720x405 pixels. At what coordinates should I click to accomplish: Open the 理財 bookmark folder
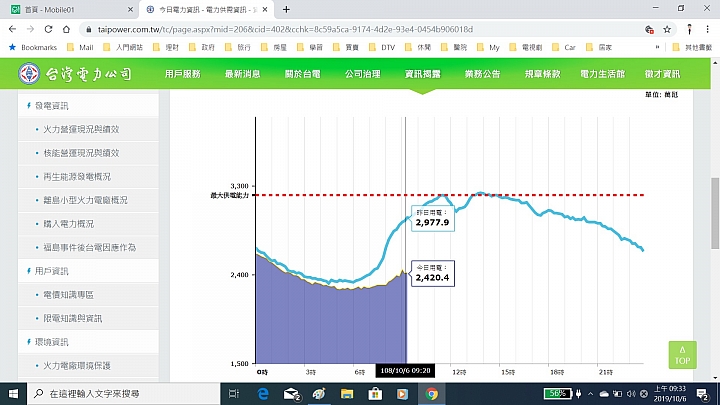(166, 47)
